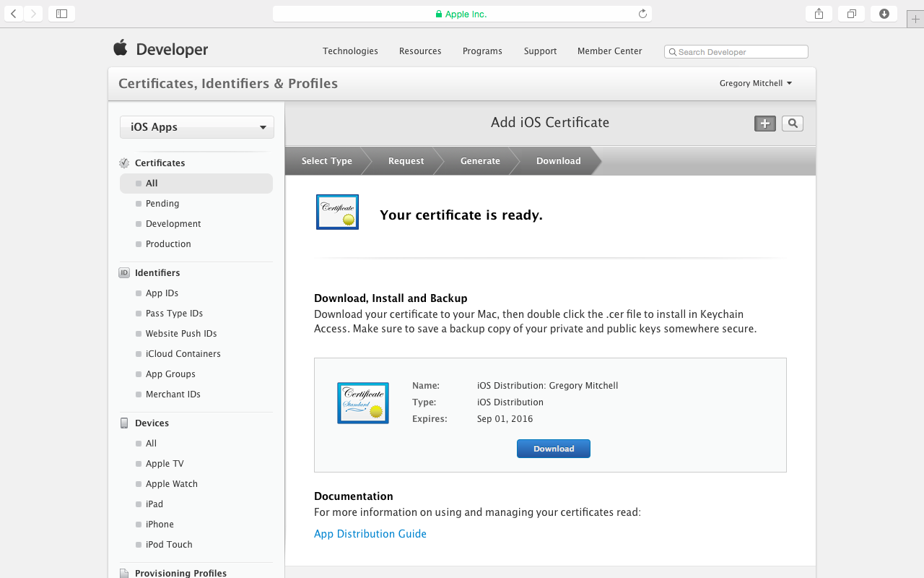The image size is (924, 578).
Task: Open Safari downloads list
Action: [884, 14]
